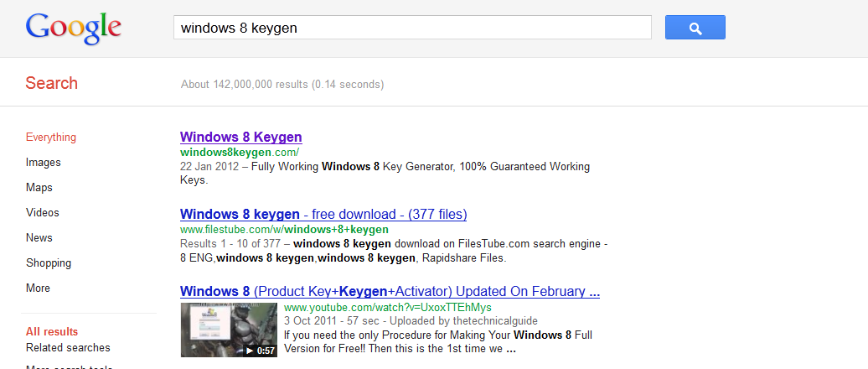Switch to News results

[39, 237]
